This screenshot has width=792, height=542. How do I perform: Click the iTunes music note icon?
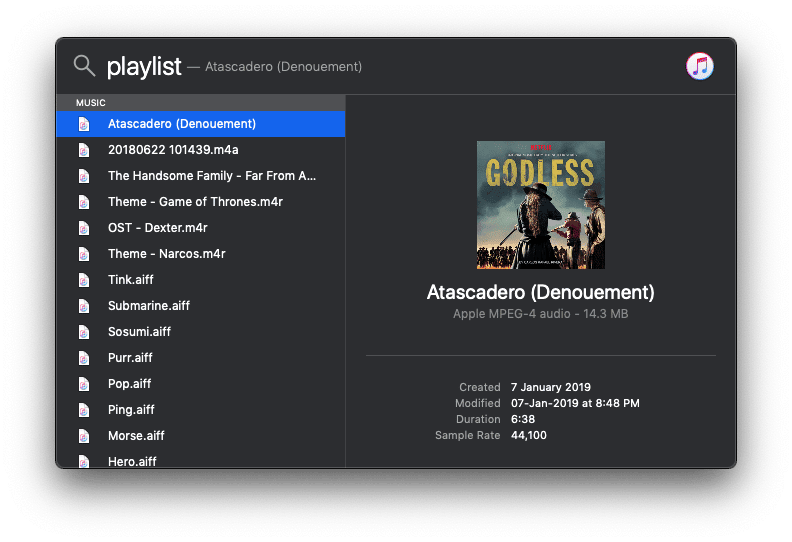[699, 67]
